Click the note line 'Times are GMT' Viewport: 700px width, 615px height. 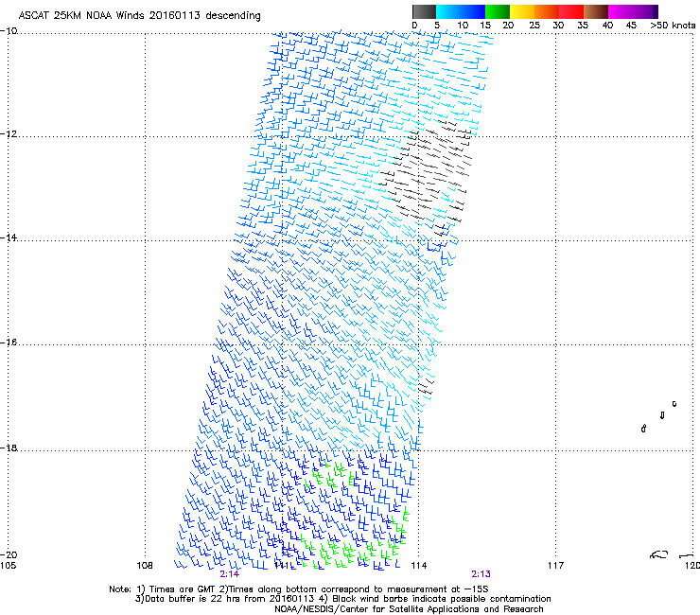point(184,589)
